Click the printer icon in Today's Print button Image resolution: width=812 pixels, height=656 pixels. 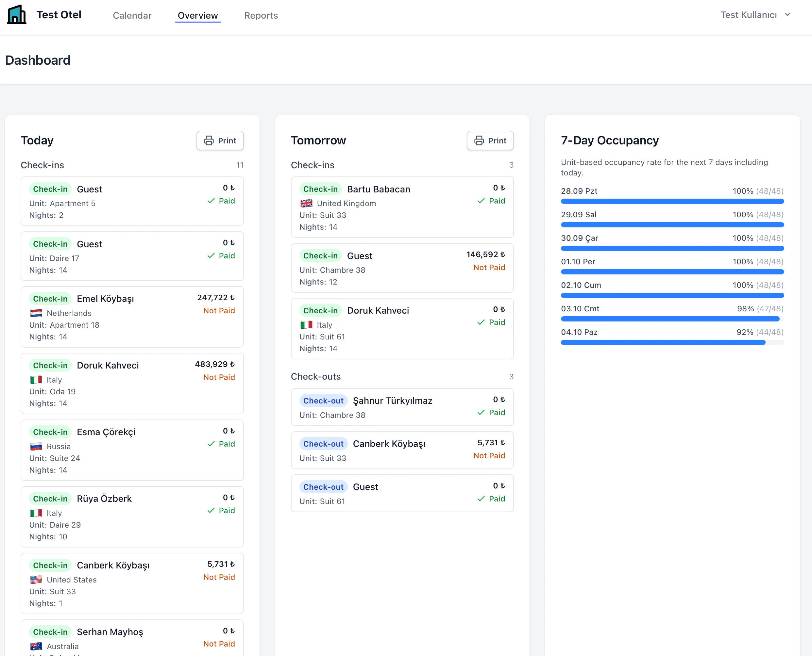(x=209, y=140)
